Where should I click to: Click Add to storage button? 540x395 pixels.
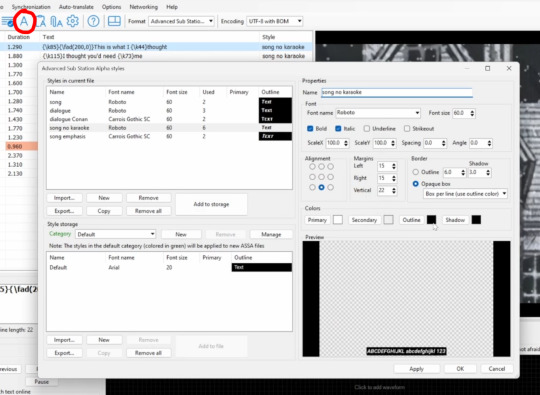tap(211, 204)
